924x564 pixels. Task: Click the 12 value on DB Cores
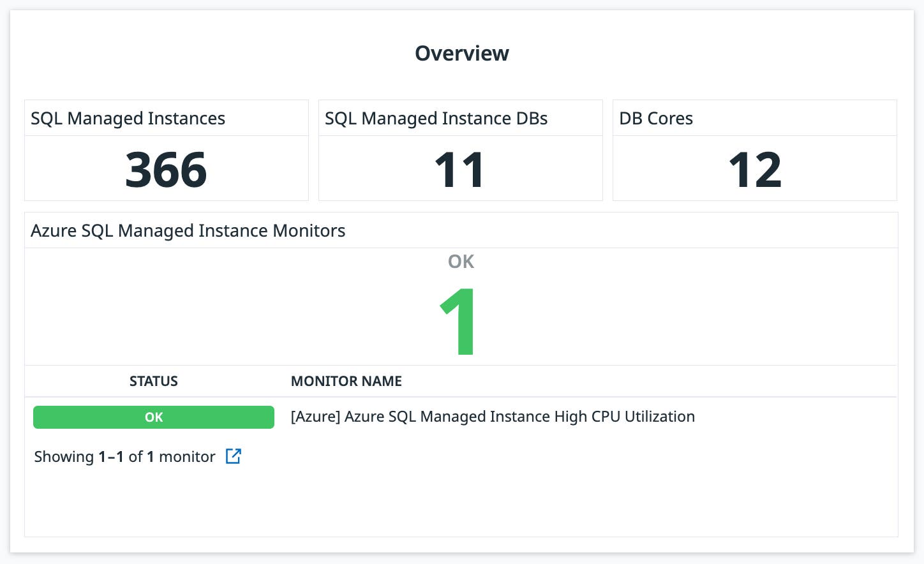click(x=755, y=169)
